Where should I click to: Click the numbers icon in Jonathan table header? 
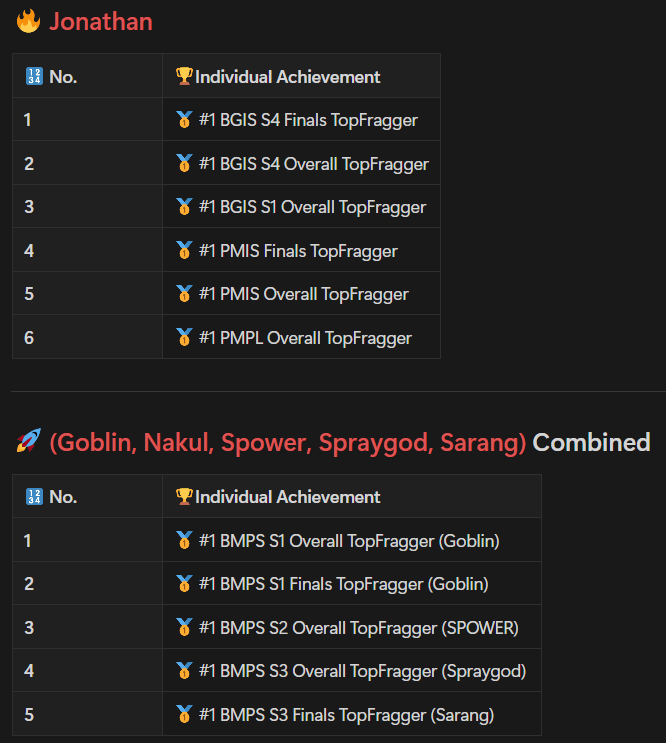tap(34, 76)
